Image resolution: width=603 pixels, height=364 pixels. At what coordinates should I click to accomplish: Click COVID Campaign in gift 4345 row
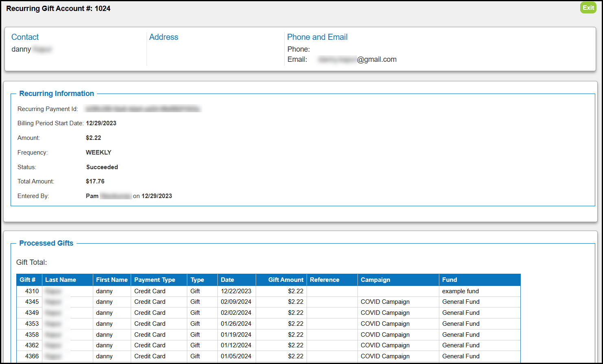coord(385,302)
